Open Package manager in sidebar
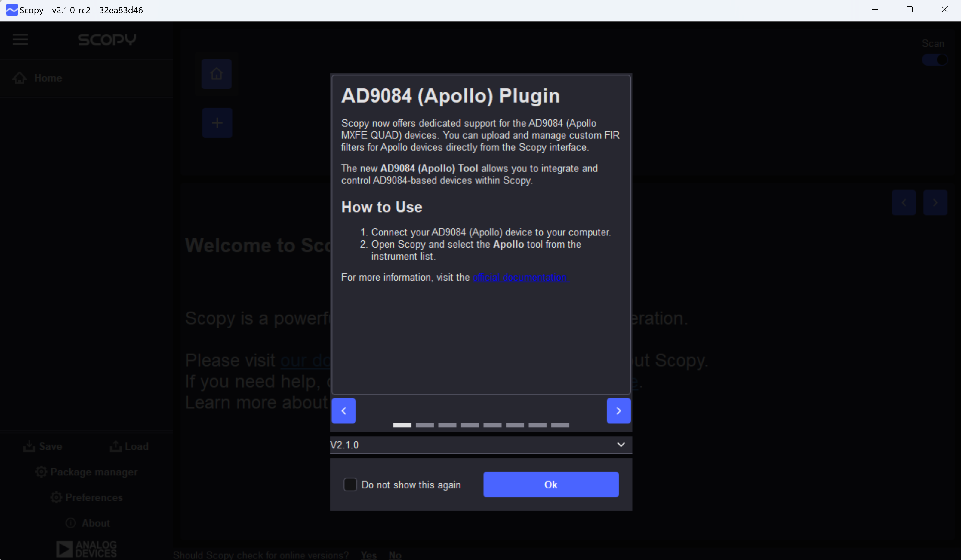 [87, 472]
